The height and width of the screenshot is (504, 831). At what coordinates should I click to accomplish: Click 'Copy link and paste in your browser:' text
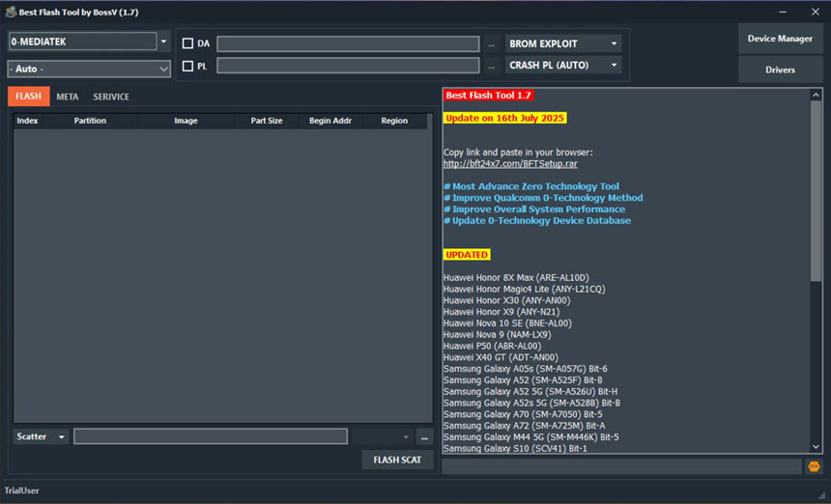tap(518, 153)
